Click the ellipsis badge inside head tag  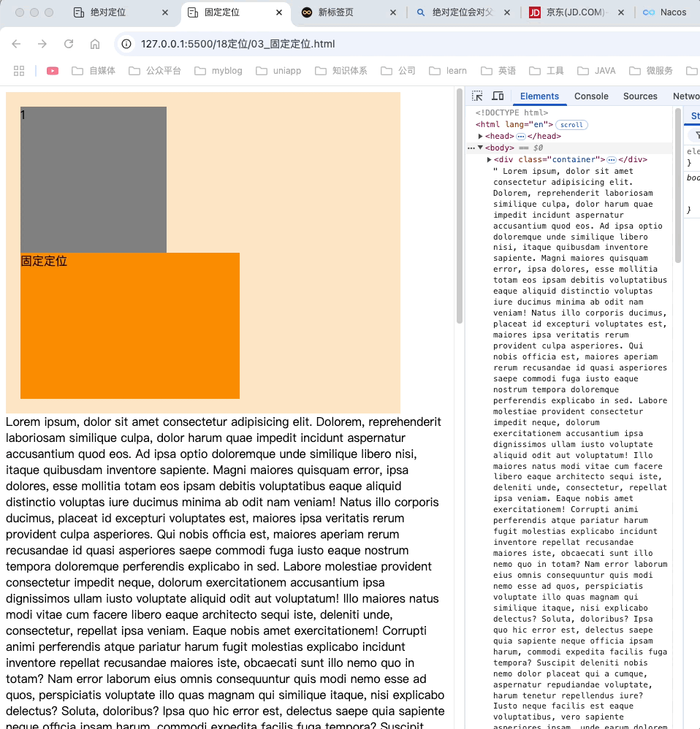coord(521,136)
